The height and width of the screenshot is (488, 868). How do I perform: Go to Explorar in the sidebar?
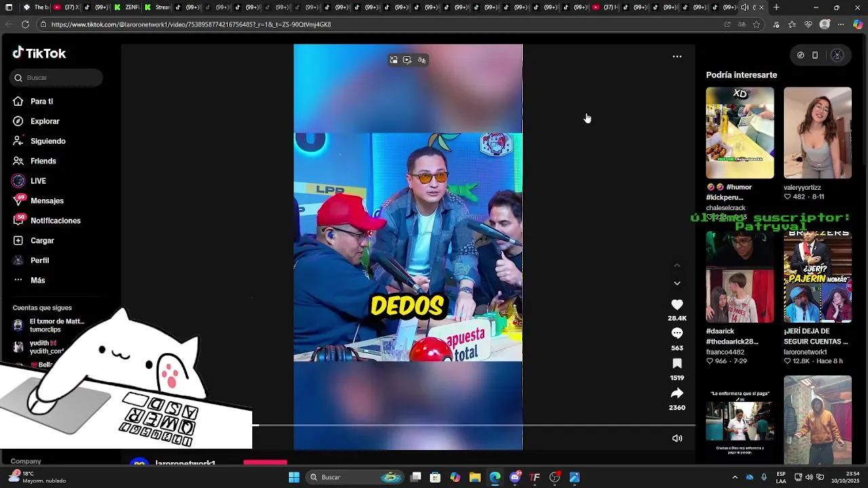point(45,121)
